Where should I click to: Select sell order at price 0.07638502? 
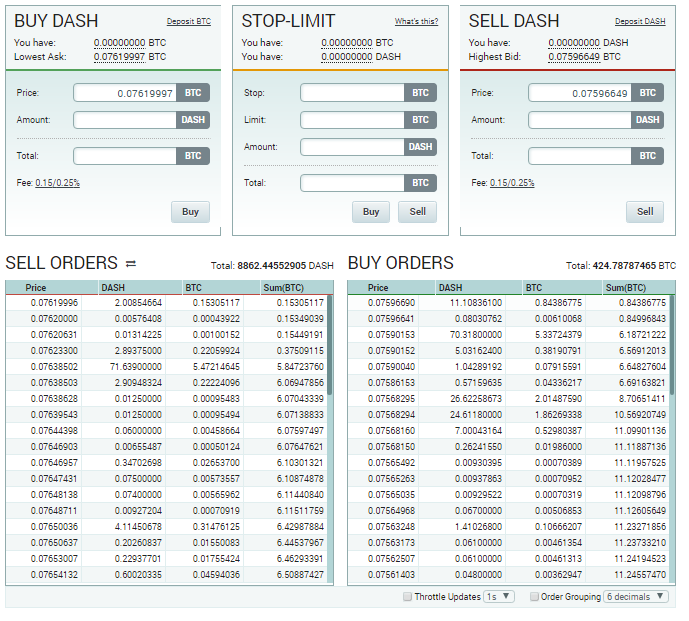click(167, 367)
